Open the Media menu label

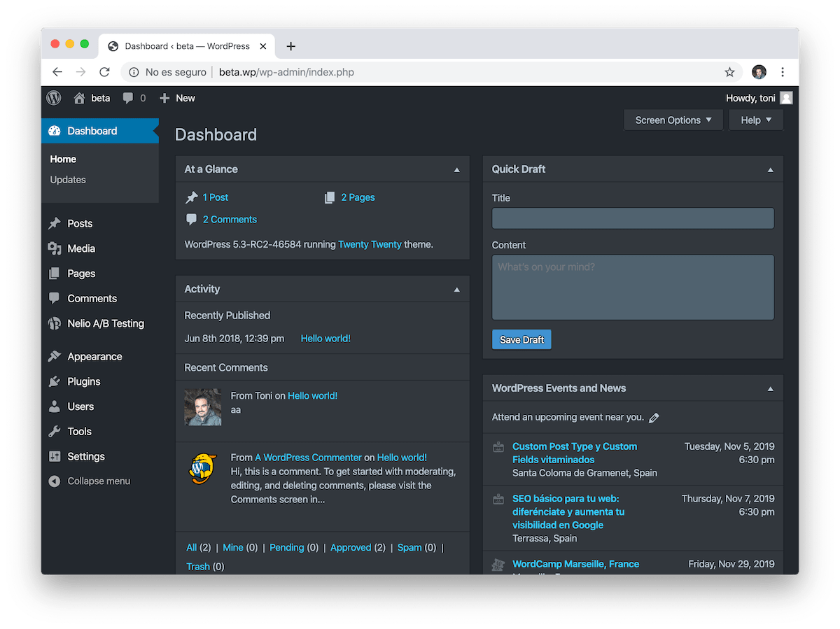[x=81, y=248]
